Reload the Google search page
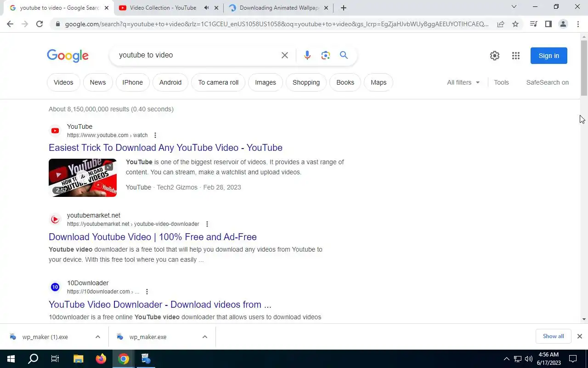Viewport: 588px width, 368px height. [x=40, y=24]
